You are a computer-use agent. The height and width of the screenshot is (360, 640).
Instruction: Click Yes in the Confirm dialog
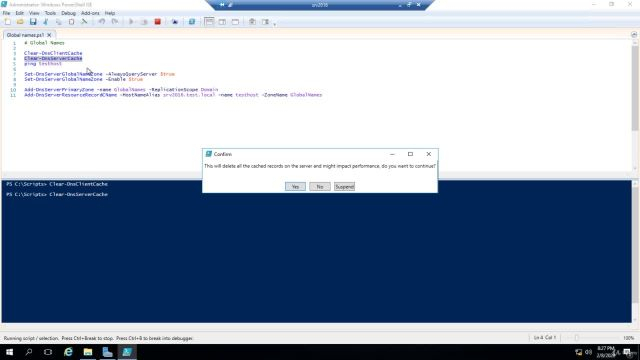[295, 187]
